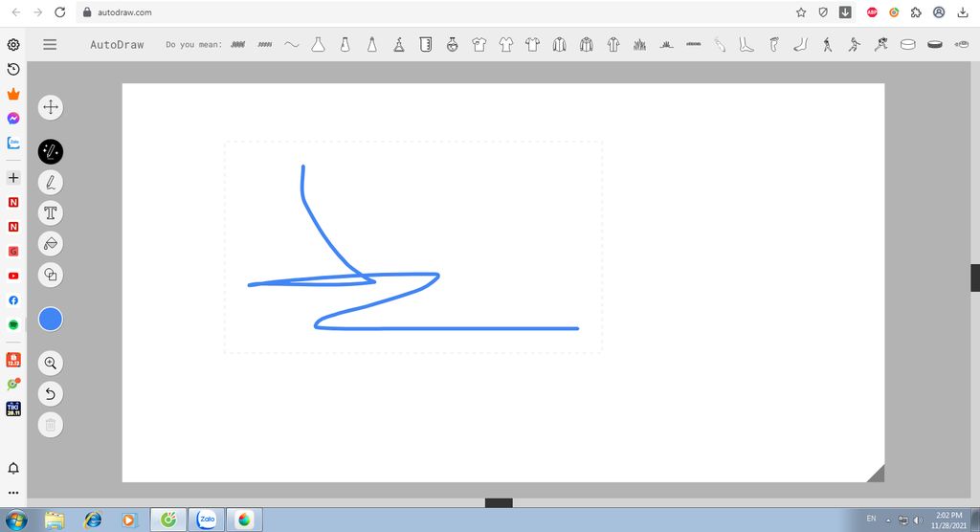Choose the flask with bubbles suggestion
The height and width of the screenshot is (532, 980).
(x=399, y=44)
